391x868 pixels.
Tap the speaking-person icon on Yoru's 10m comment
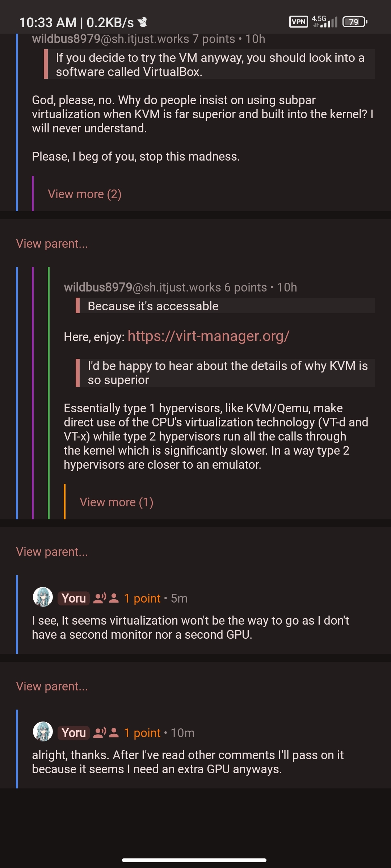pos(100,733)
